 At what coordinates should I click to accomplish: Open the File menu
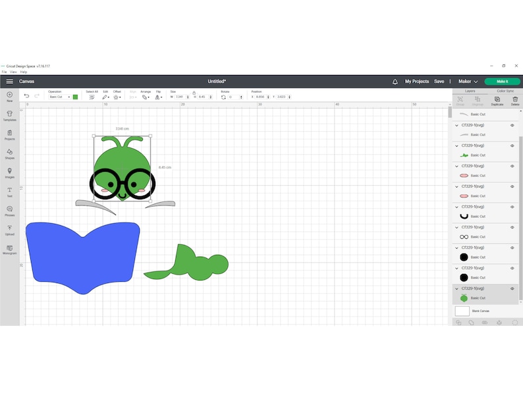point(4,72)
